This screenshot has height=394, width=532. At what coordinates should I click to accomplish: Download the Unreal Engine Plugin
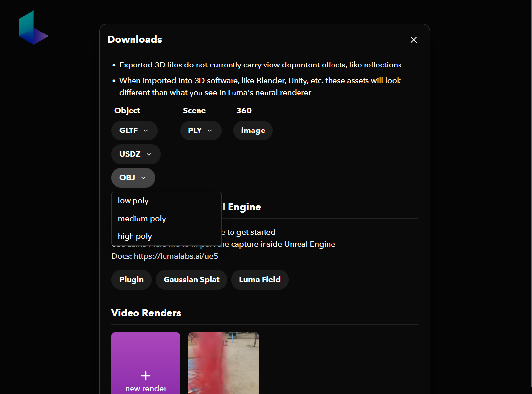click(x=132, y=280)
